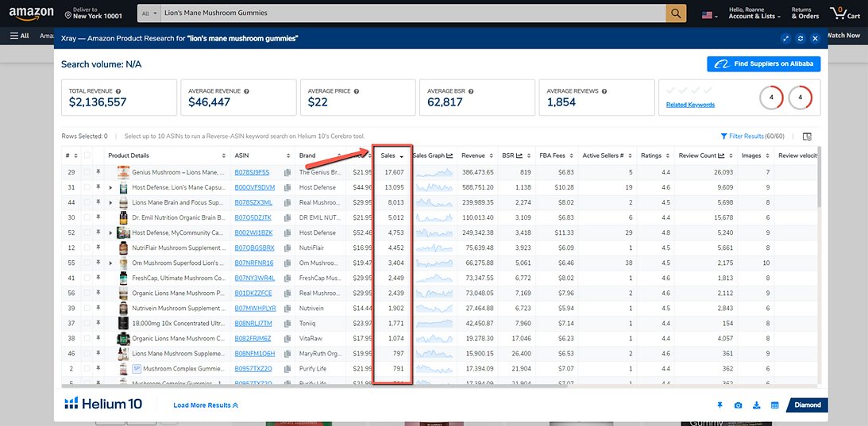Tick the checkbox for Lions Mane Brain and Focus
Viewport: 868px width, 426px height.
(x=87, y=202)
